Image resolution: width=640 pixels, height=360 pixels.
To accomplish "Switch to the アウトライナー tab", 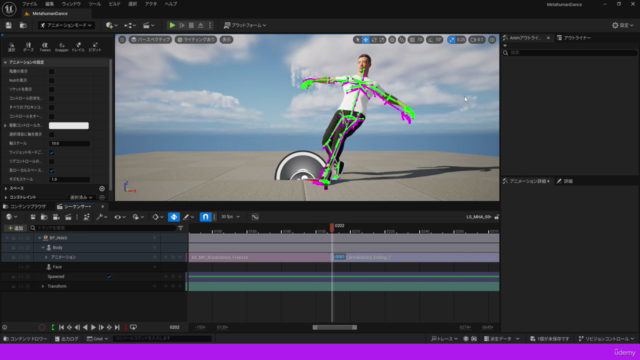I will coord(574,38).
